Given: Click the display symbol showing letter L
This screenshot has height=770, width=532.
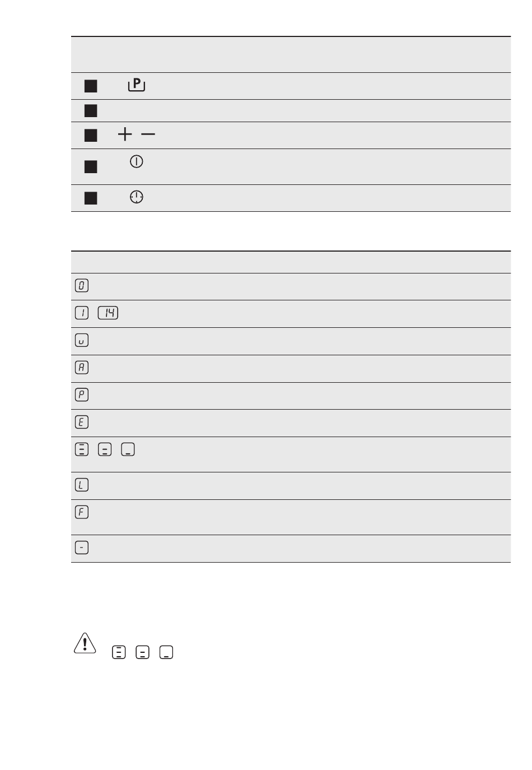Looking at the screenshot, I should 82,485.
